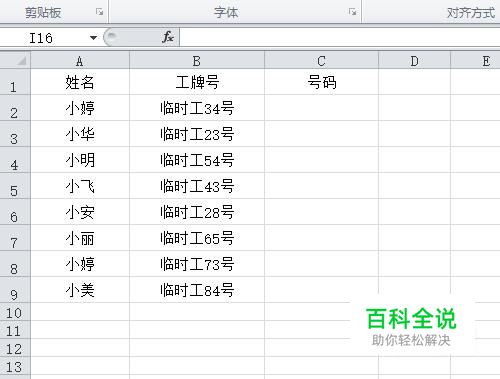The width and height of the screenshot is (500, 379).
Task: Click cell A5 containing 小飞
Action: [80, 186]
